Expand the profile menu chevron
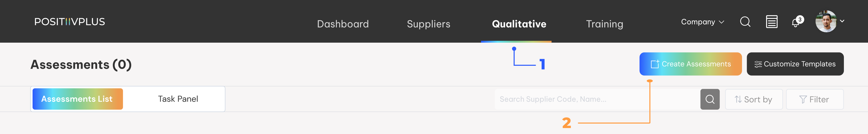Image resolution: width=868 pixels, height=134 pixels. [842, 21]
